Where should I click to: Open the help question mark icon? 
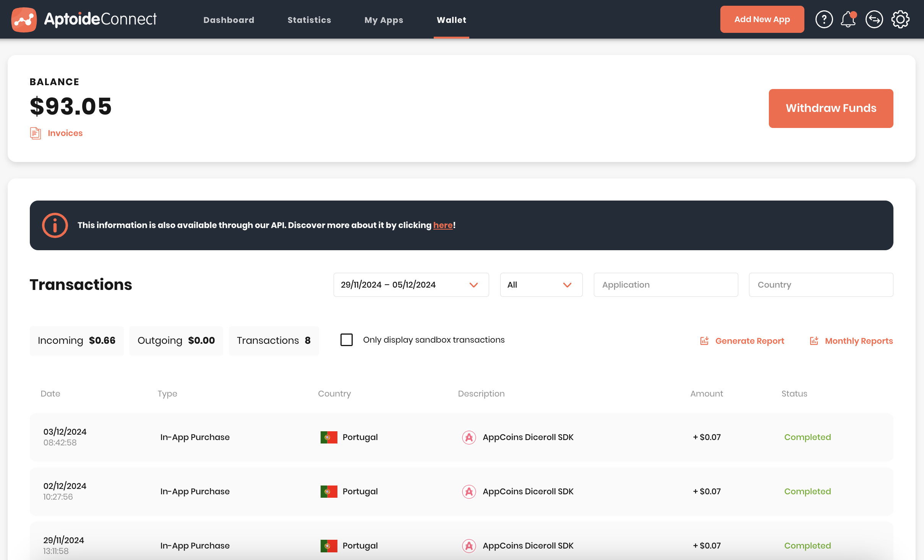point(824,19)
